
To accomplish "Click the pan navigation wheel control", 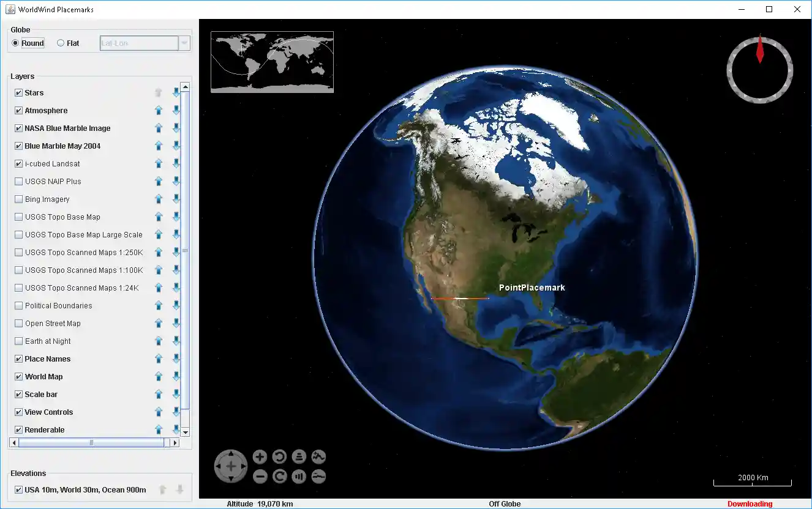I will [x=231, y=466].
